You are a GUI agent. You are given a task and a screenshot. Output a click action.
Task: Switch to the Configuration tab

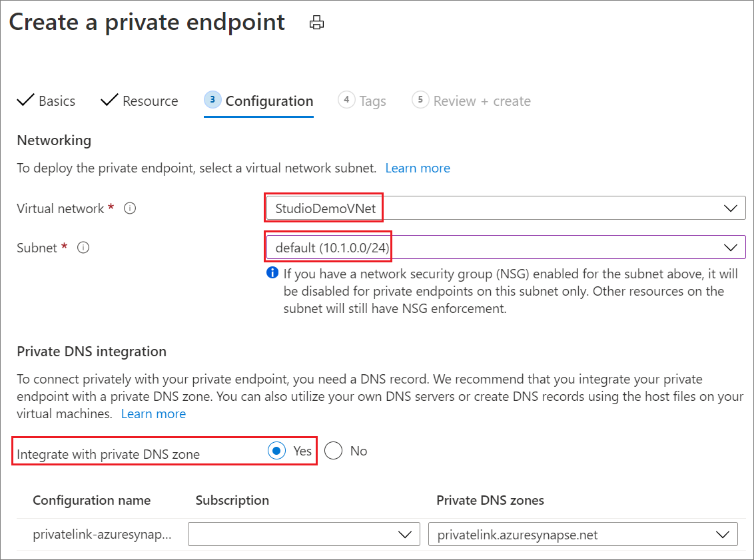click(268, 101)
